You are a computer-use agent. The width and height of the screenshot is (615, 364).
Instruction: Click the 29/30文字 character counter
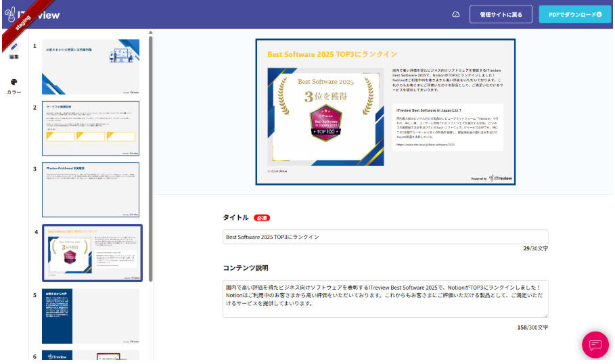coord(536,248)
